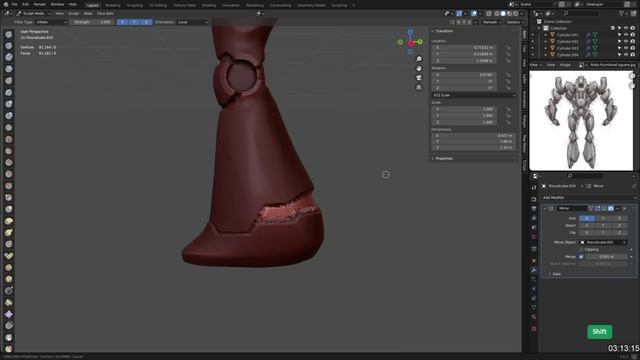Open the outliner filter funnel
The height and width of the screenshot is (360, 640).
622,13
